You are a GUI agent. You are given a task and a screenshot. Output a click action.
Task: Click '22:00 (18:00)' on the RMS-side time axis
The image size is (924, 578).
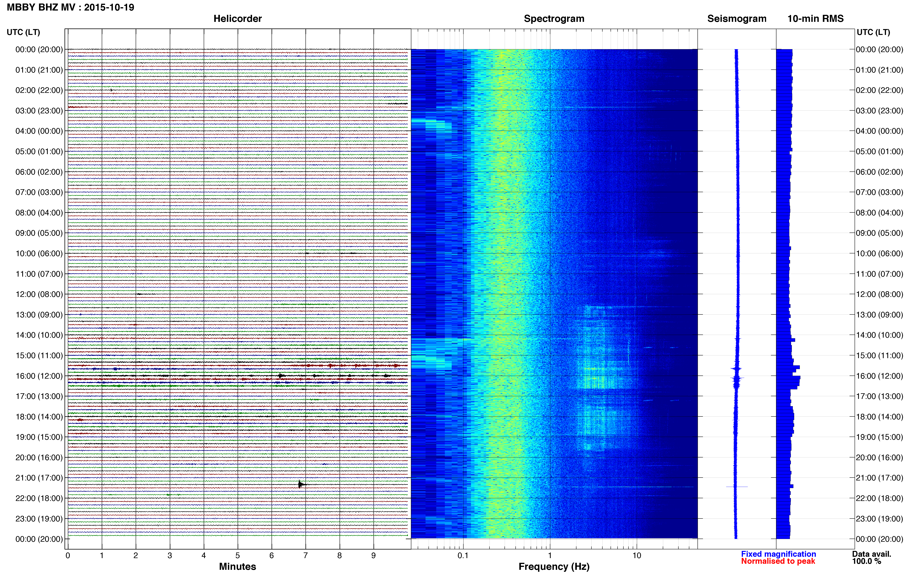point(879,498)
